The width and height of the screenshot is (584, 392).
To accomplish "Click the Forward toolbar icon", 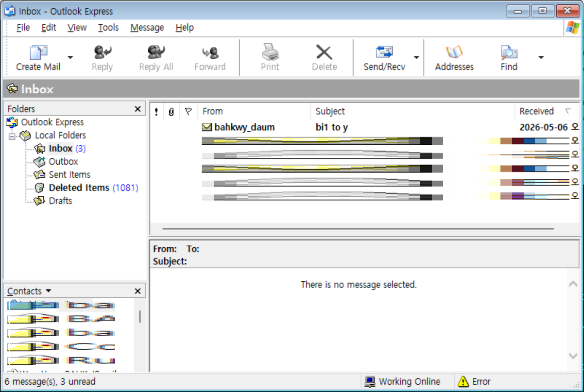I will [210, 52].
